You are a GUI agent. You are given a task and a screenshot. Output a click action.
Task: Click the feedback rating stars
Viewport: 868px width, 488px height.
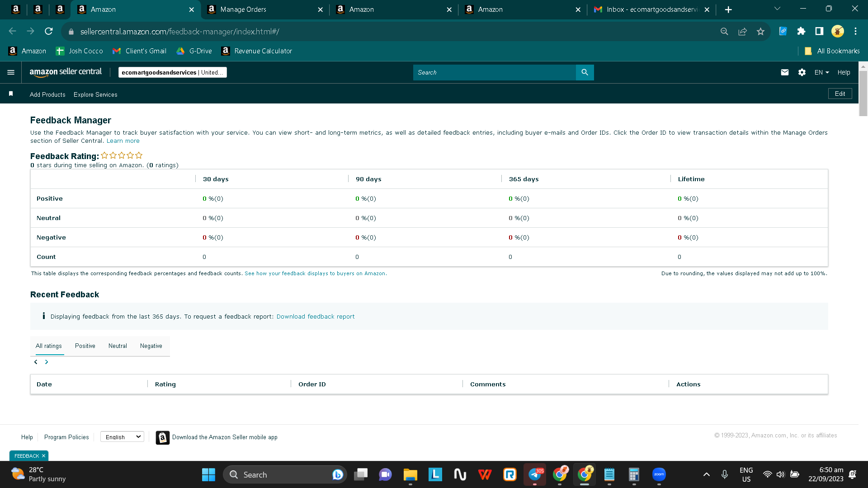pyautogui.click(x=122, y=155)
